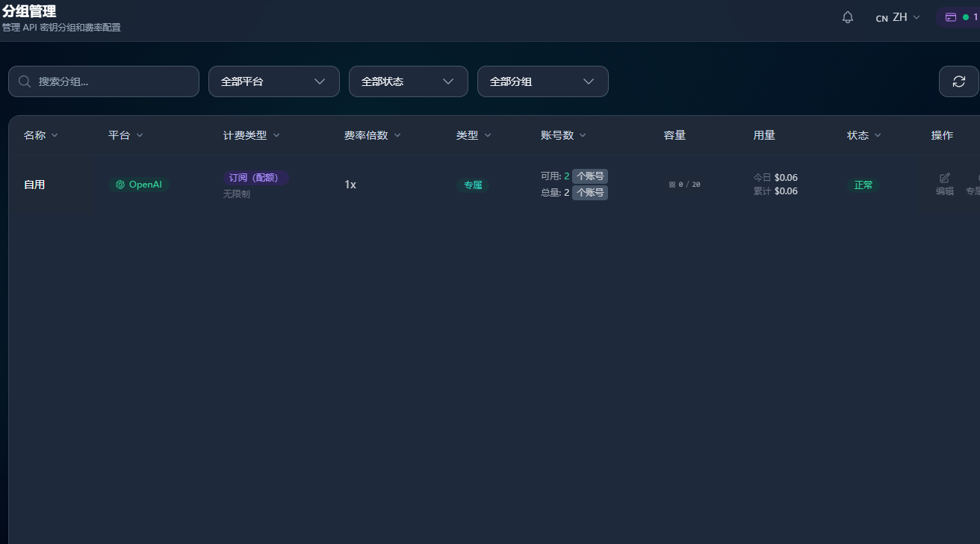Open the notifications bell
The height and width of the screenshot is (544, 980).
pyautogui.click(x=847, y=17)
